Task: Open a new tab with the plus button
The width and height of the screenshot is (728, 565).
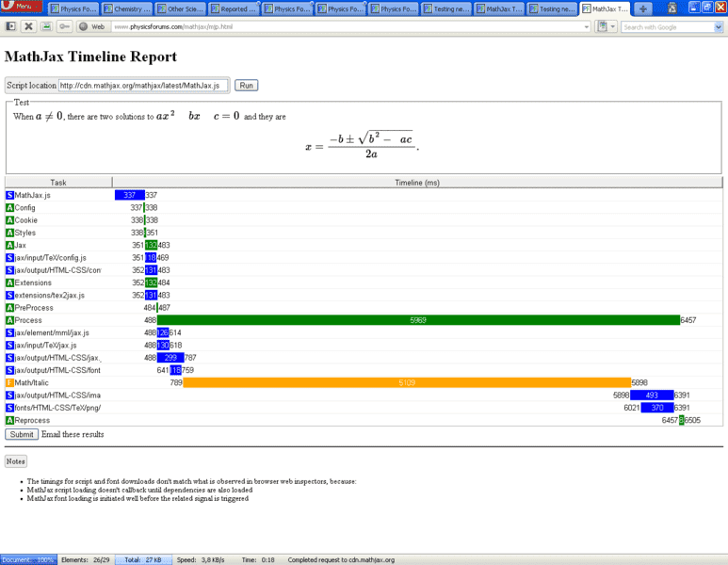Action: tap(642, 8)
